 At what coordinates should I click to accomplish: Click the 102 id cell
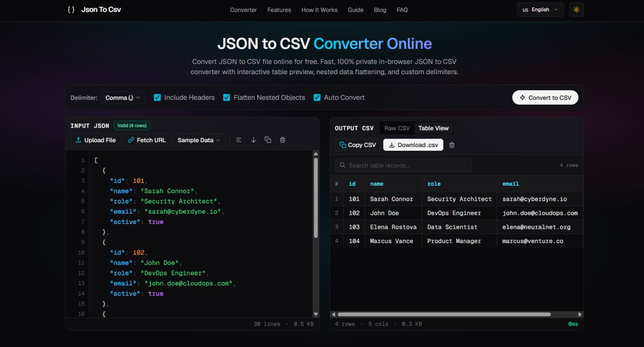[354, 213]
